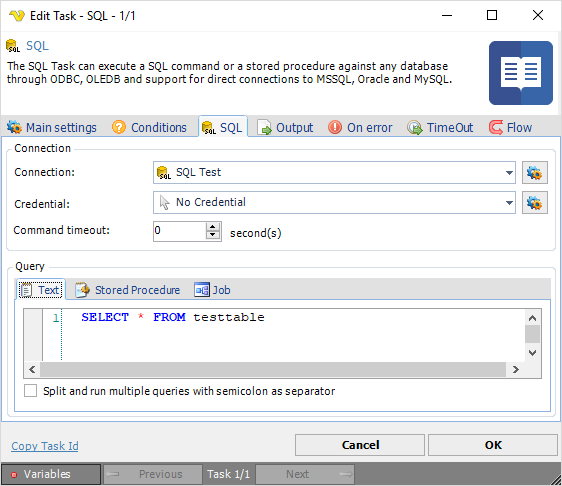Select the SQL tab
Image resolution: width=562 pixels, height=486 pixels.
coord(222,127)
